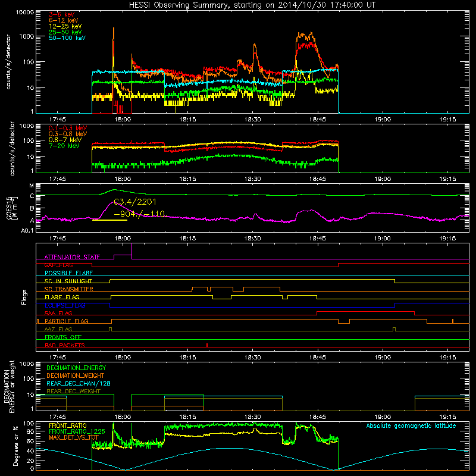Select the SC_IN_SUNLIGHT label

68,281
